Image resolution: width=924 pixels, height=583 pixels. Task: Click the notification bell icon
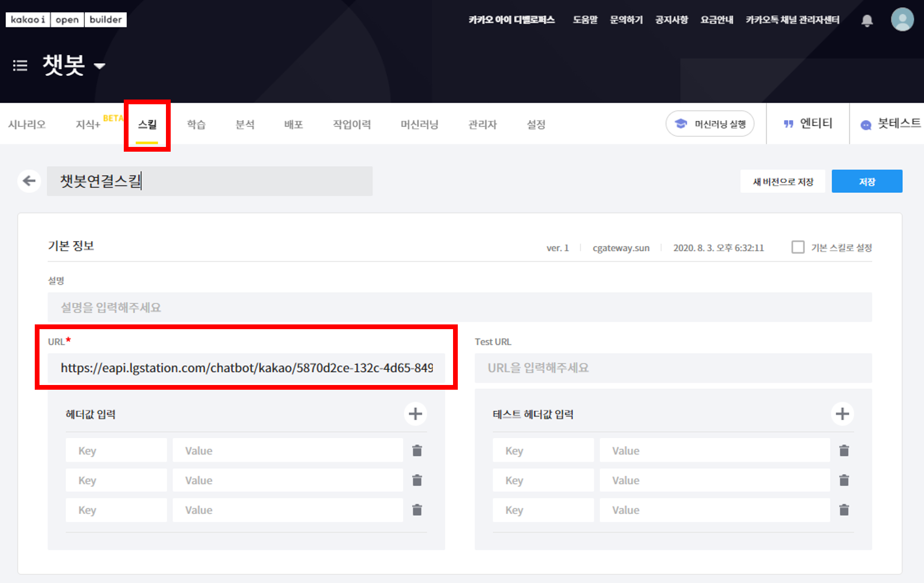point(867,21)
